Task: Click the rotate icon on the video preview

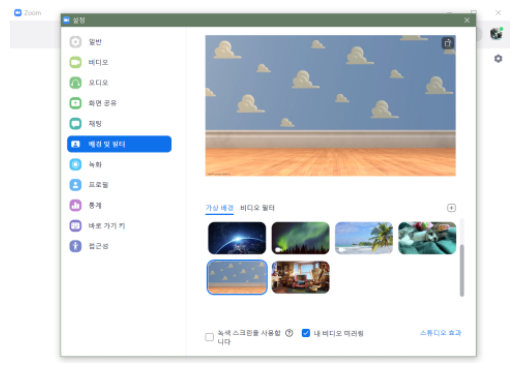Action: pyautogui.click(x=448, y=43)
